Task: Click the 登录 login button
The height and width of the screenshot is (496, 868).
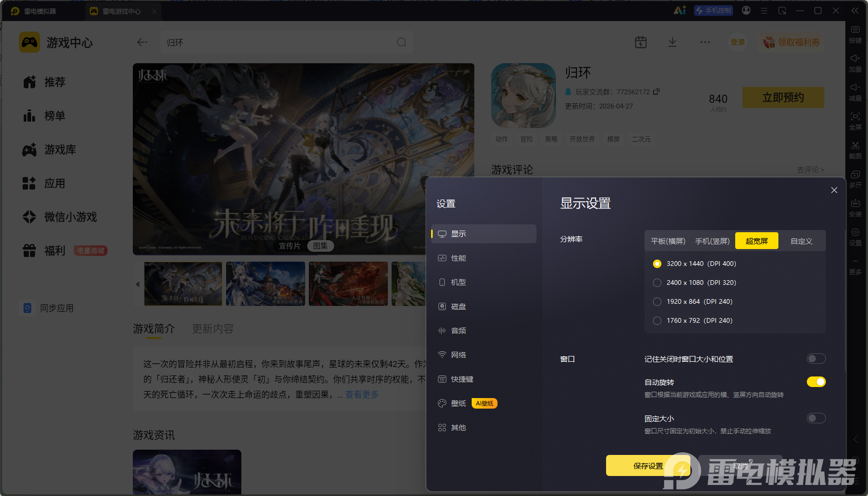Action: pos(738,42)
